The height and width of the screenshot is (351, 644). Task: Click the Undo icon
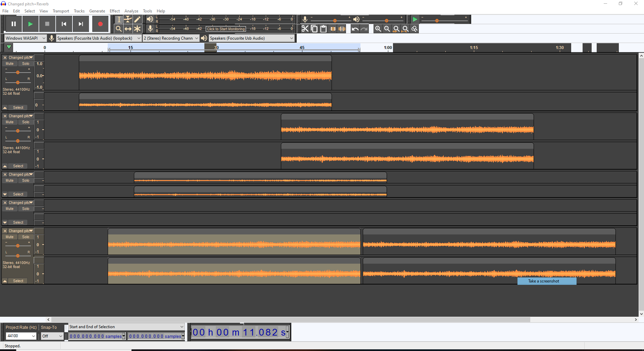[x=355, y=29]
